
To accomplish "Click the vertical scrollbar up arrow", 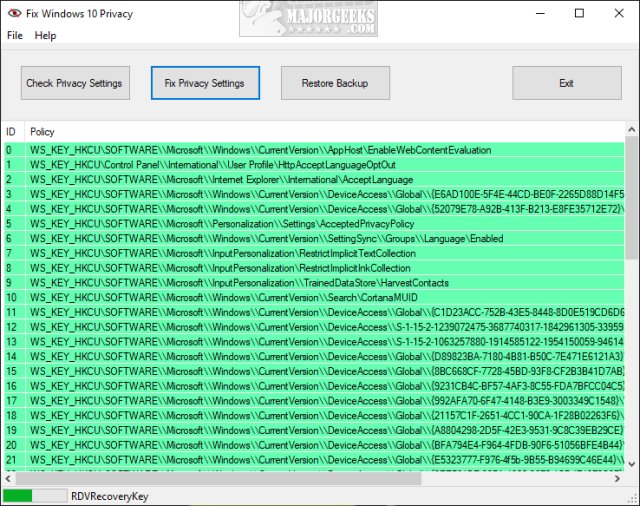I will coord(631,130).
